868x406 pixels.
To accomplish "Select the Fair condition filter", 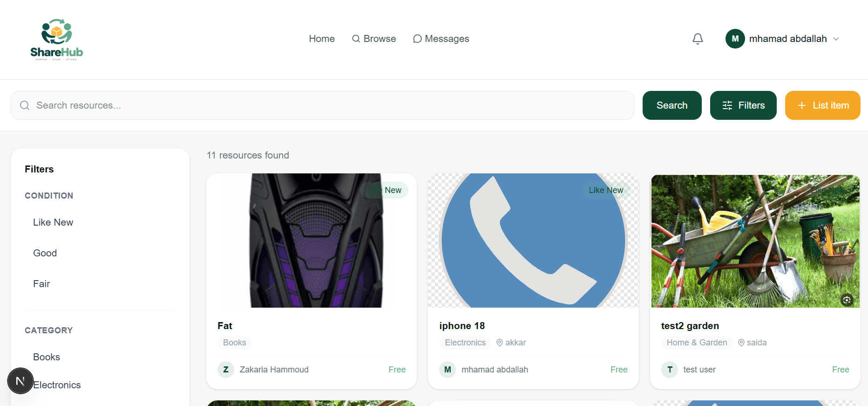I will pyautogui.click(x=41, y=284).
